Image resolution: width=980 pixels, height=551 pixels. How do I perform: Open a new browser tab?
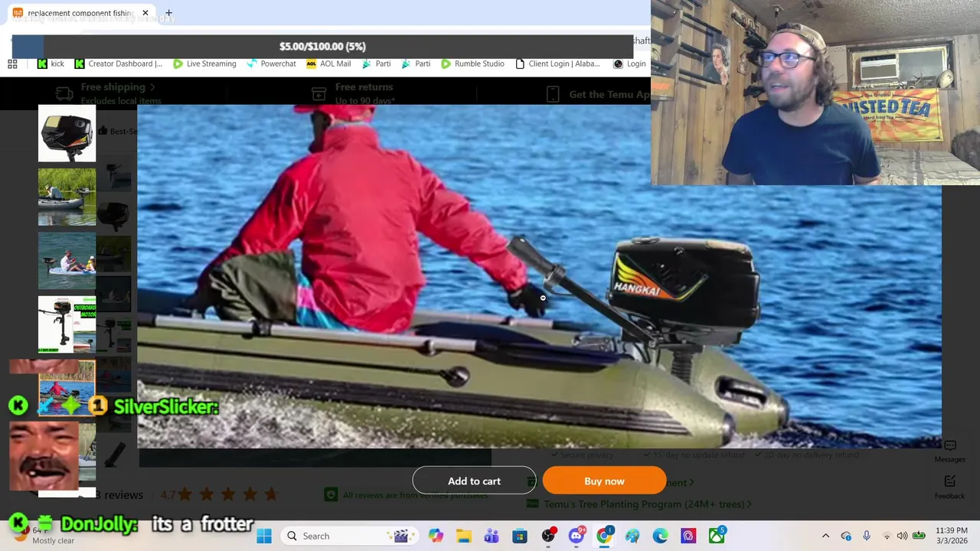pos(168,13)
